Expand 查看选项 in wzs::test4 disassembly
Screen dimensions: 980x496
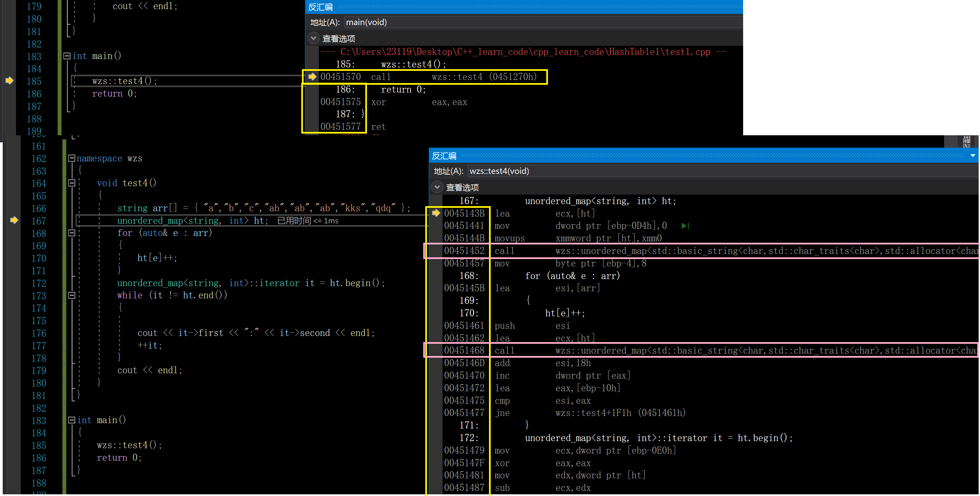437,187
